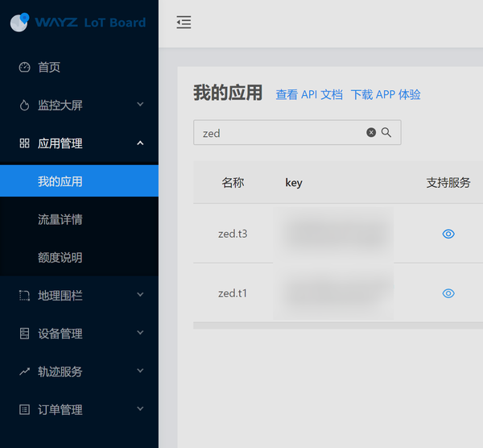Show supported services for zed.t3 via eye icon
The width and height of the screenshot is (483, 448).
click(x=448, y=234)
